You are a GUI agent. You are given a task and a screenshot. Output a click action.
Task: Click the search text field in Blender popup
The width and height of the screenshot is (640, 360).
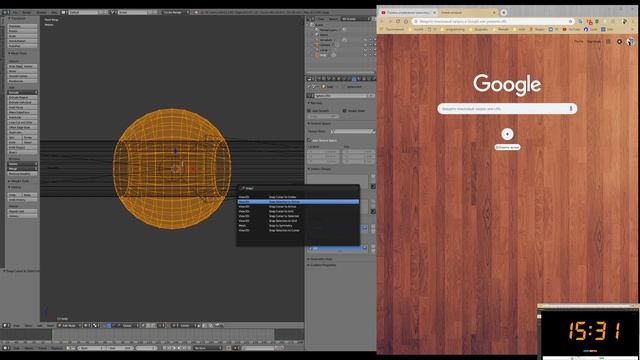coord(298,188)
